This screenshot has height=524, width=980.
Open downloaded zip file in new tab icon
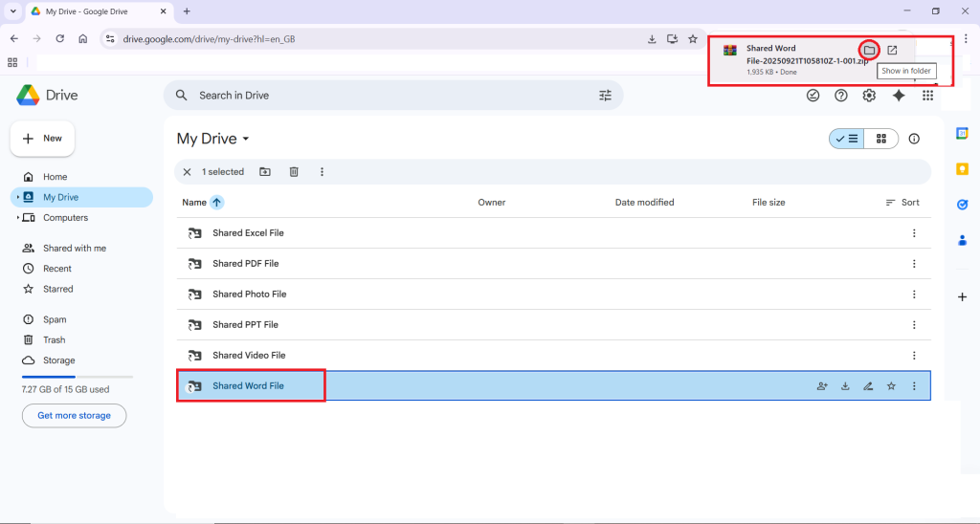(892, 50)
